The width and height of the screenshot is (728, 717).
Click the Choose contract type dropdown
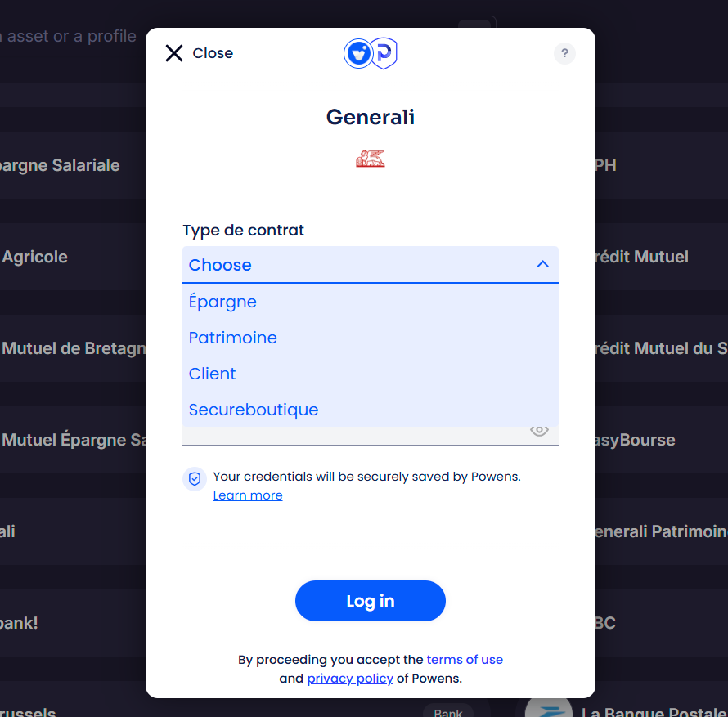tap(371, 265)
